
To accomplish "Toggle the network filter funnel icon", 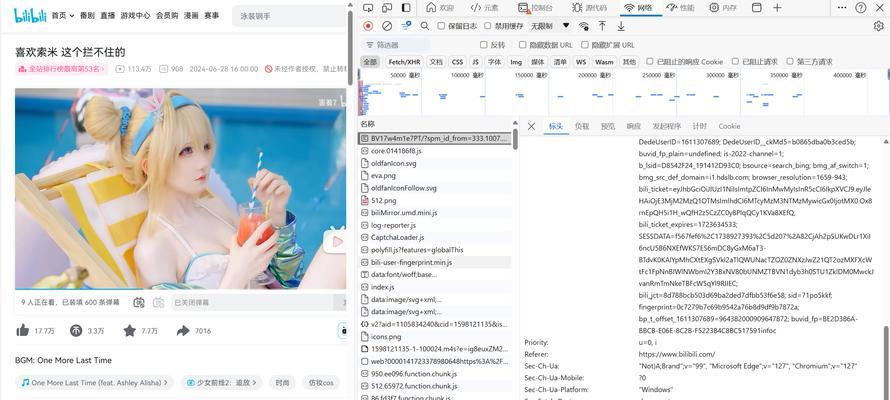I will (406, 26).
